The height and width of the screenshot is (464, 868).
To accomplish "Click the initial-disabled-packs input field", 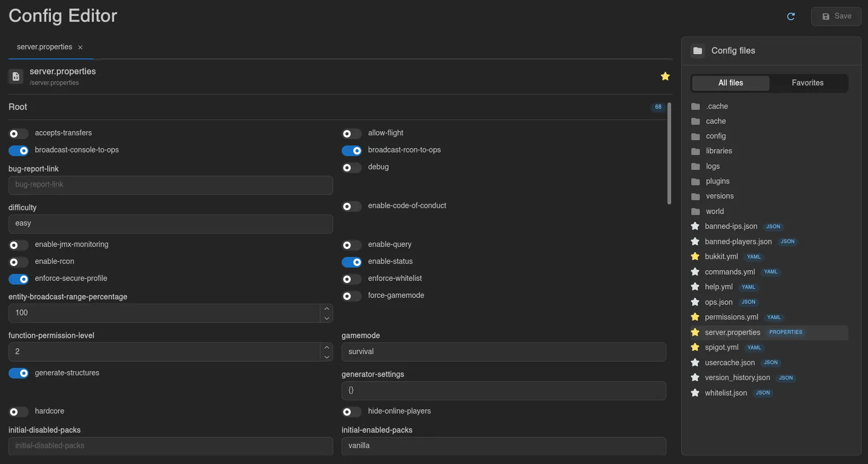I will 171,446.
